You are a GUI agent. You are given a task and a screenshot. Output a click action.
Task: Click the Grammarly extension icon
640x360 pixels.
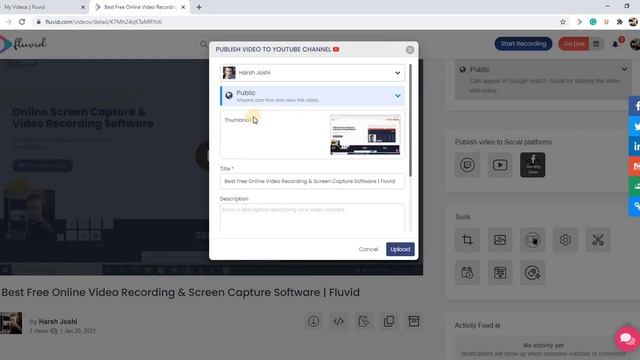point(593,22)
